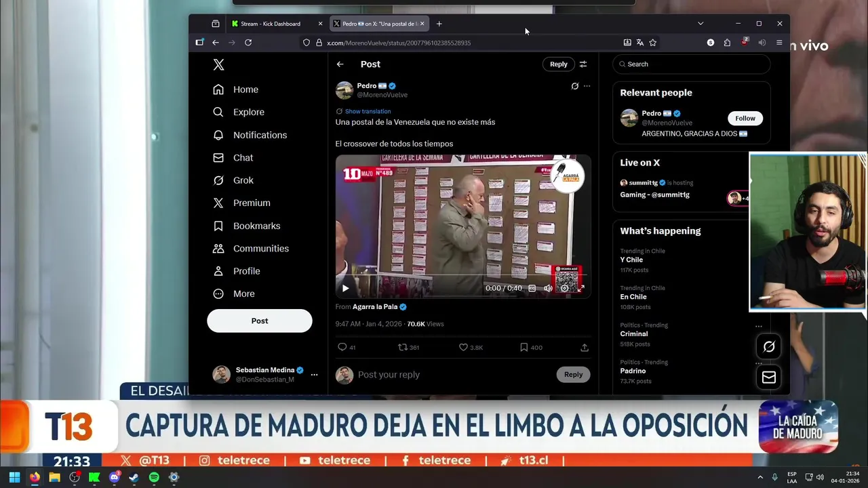The height and width of the screenshot is (488, 868).
Task: Open browser application hamburger menu
Action: pos(779,43)
